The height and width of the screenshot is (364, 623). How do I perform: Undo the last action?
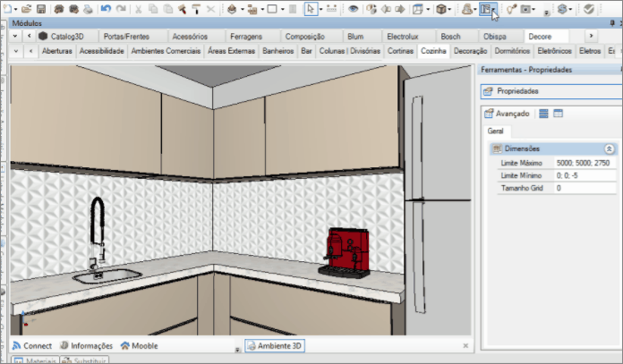(x=106, y=9)
